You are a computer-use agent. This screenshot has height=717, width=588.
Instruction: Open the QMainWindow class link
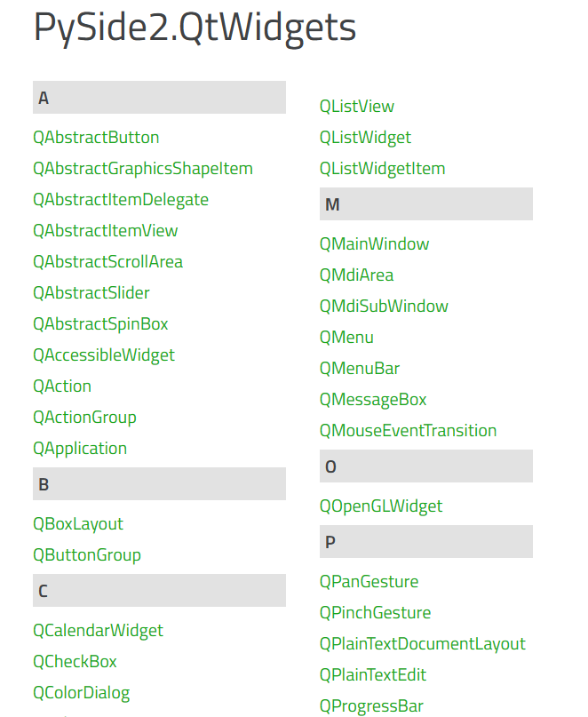pyautogui.click(x=374, y=244)
